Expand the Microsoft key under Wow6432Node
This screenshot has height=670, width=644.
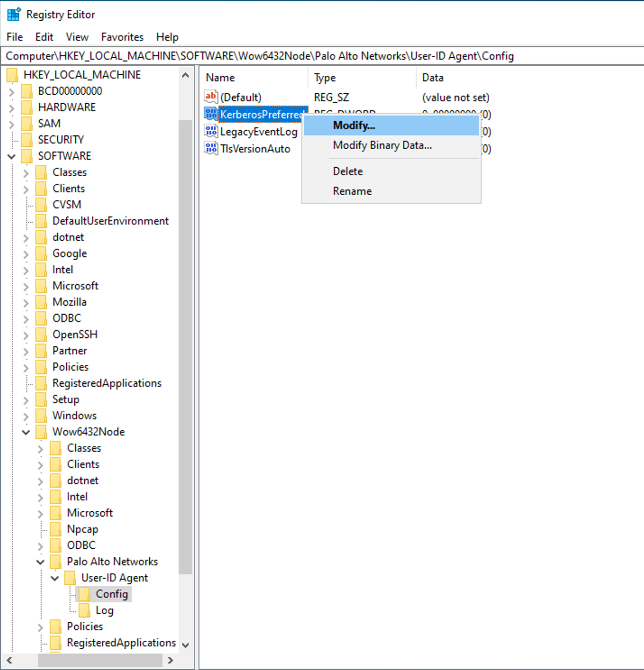[40, 513]
